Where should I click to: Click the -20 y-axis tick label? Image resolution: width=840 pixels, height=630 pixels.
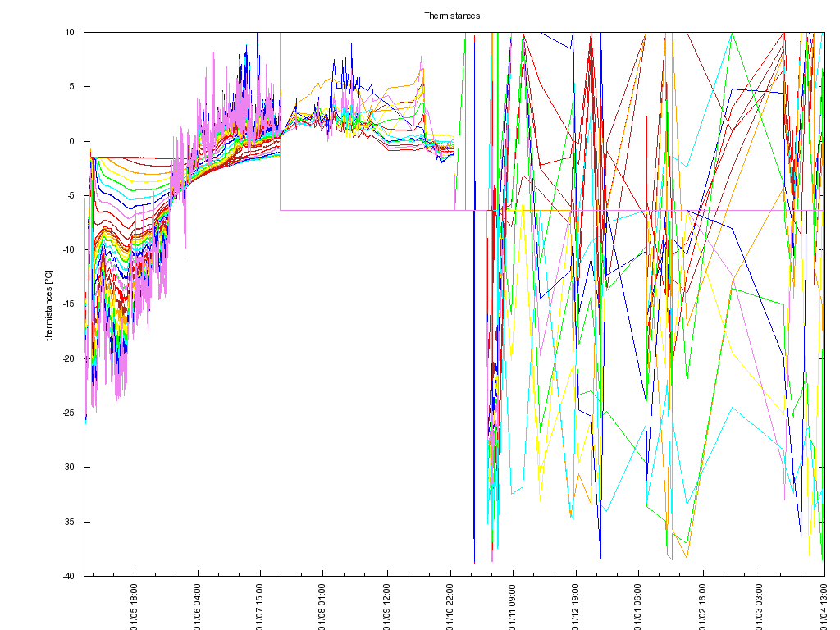tap(68, 358)
